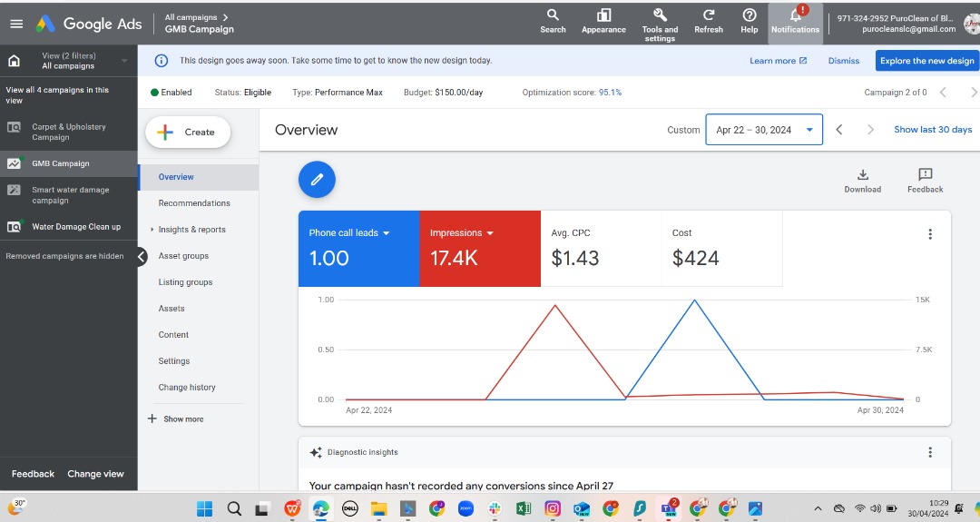The width and height of the screenshot is (980, 522).
Task: Open the hamburger main menu
Action: 16,24
